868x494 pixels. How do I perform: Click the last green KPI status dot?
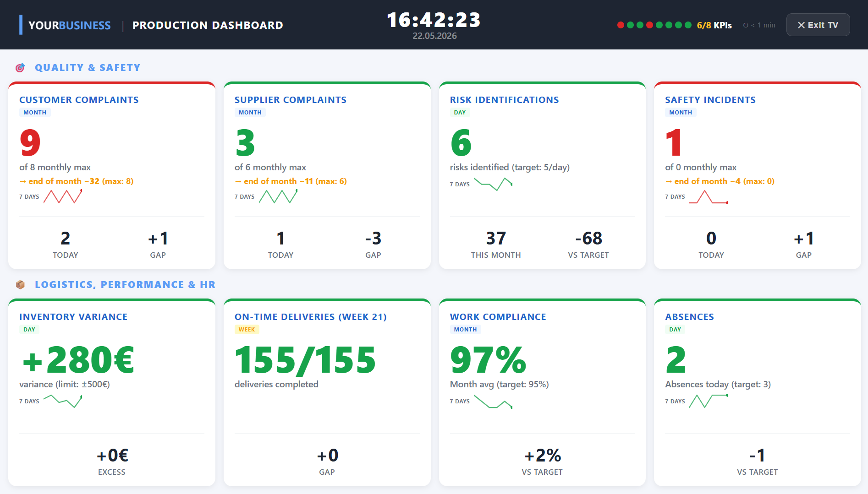[688, 25]
